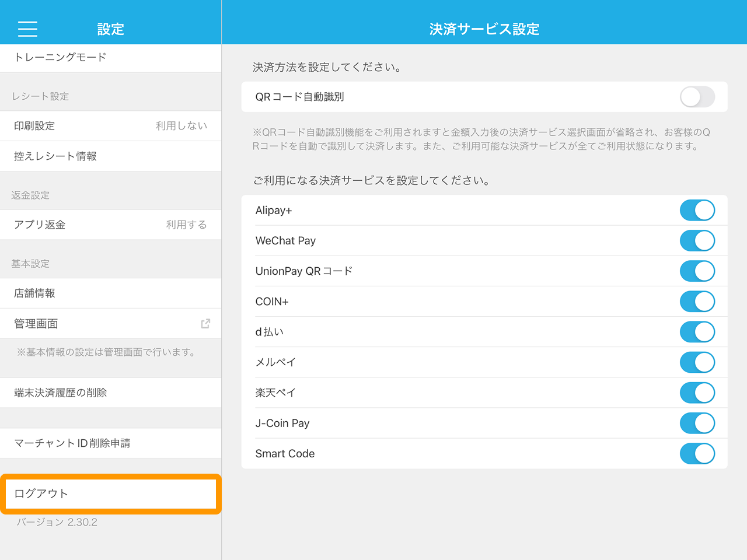Open the hamburger menu icon
Image resolution: width=747 pixels, height=560 pixels.
[x=27, y=29]
